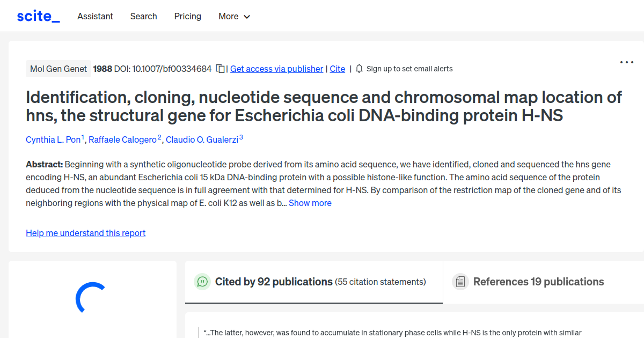The width and height of the screenshot is (644, 338).
Task: Select the Cited by 92 publications tab
Action: pyautogui.click(x=273, y=281)
